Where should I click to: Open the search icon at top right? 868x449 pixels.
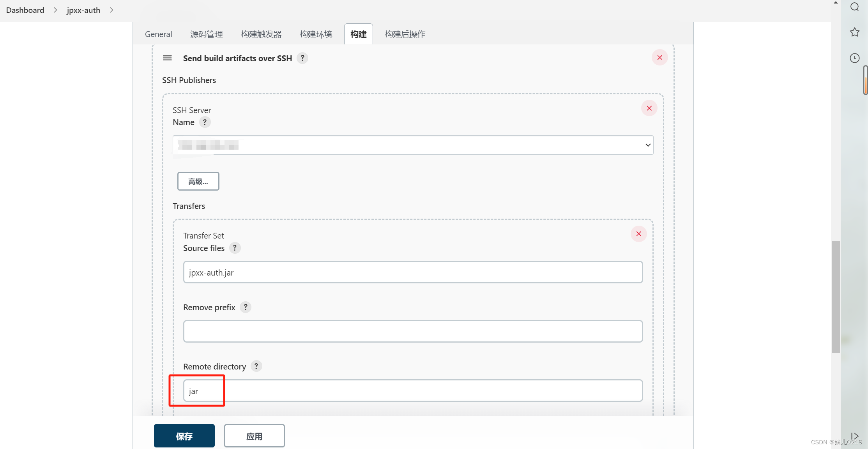[854, 7]
